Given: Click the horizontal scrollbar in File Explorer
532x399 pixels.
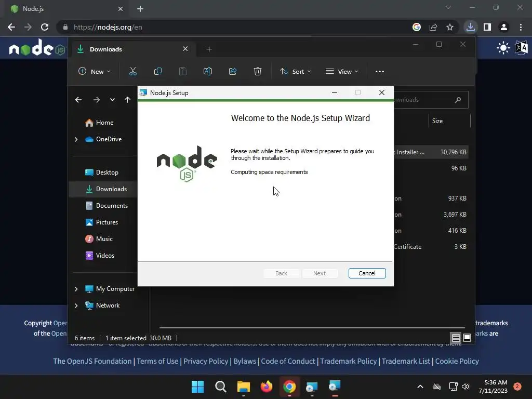Looking at the screenshot, I should pos(312,328).
